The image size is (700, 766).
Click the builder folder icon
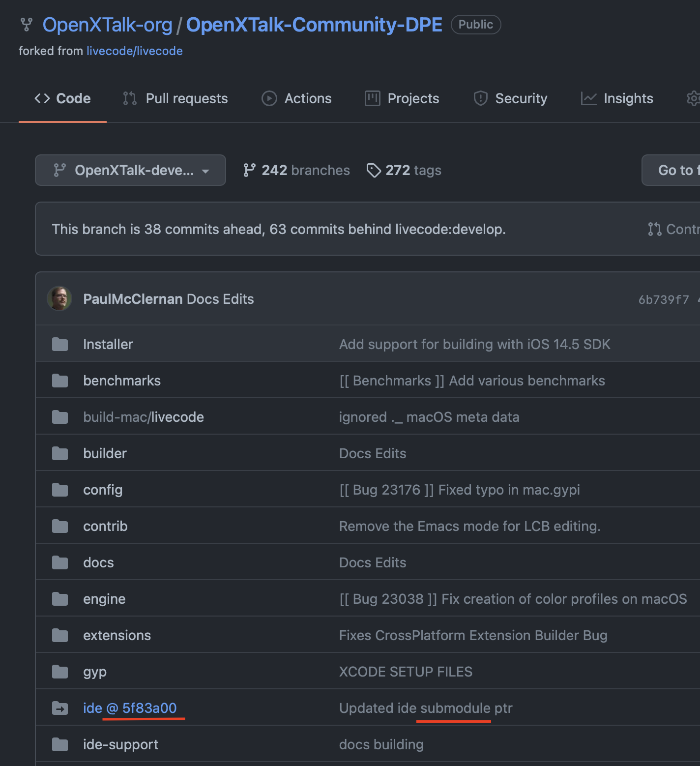60,453
